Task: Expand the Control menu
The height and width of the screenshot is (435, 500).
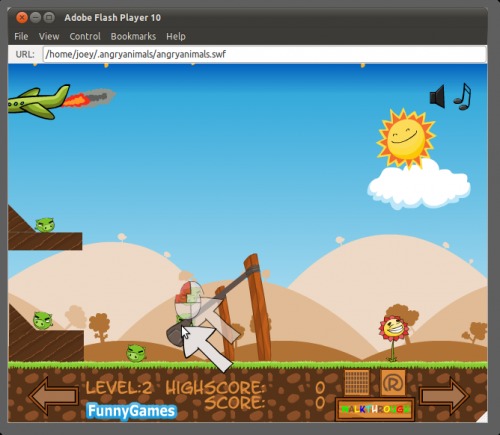Action: [85, 36]
